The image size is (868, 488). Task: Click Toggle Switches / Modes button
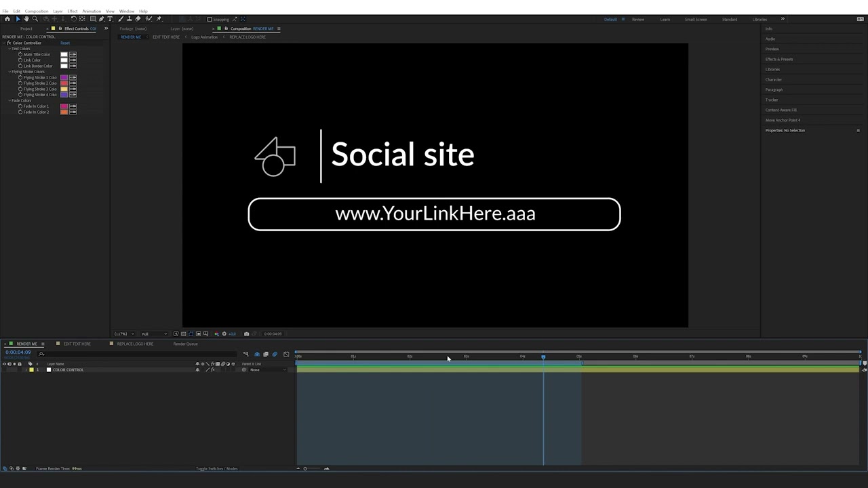pos(217,468)
